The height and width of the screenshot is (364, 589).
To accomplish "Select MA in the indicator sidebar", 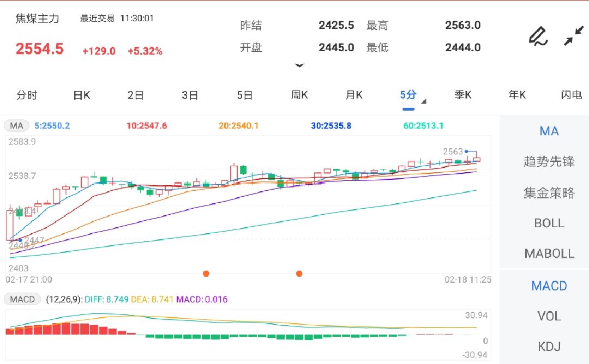I will coord(549,131).
